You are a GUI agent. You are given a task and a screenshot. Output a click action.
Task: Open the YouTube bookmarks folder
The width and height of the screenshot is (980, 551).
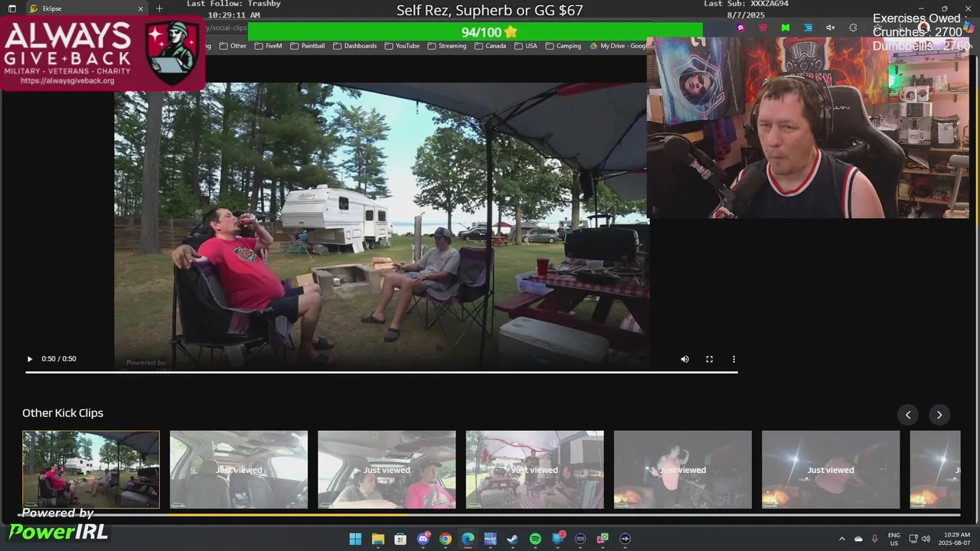pos(402,46)
